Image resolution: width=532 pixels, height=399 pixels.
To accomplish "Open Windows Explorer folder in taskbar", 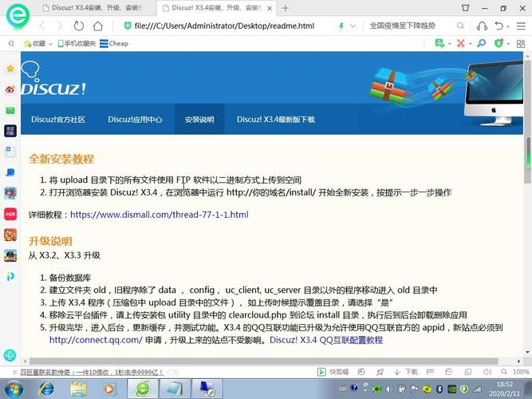I will pos(78,389).
